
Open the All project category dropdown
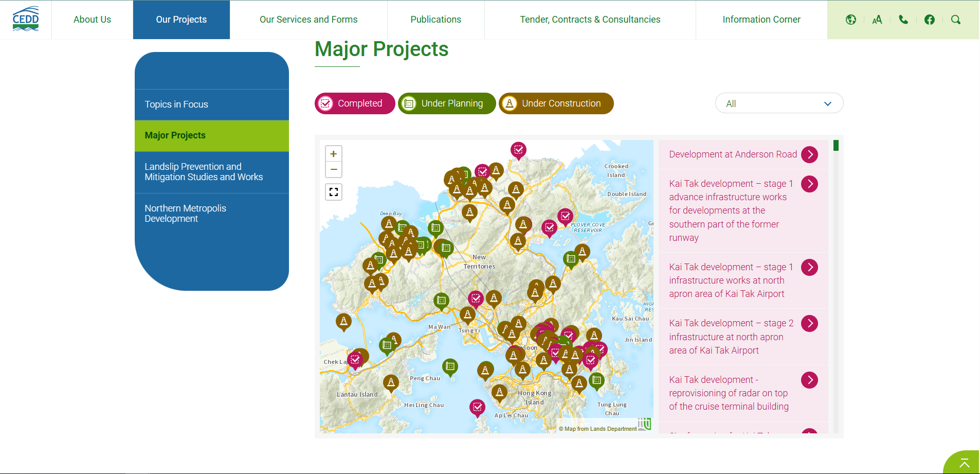point(778,103)
